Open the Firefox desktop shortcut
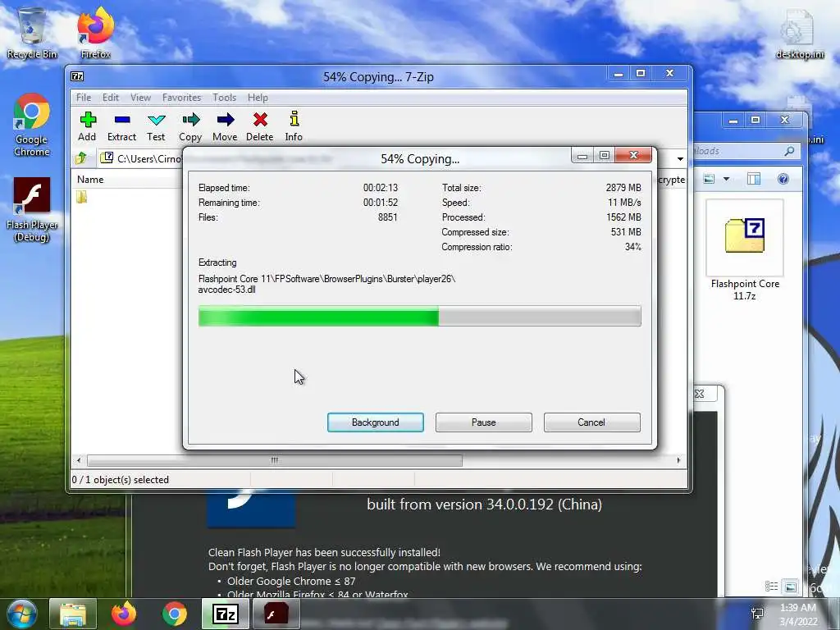 pos(95,33)
